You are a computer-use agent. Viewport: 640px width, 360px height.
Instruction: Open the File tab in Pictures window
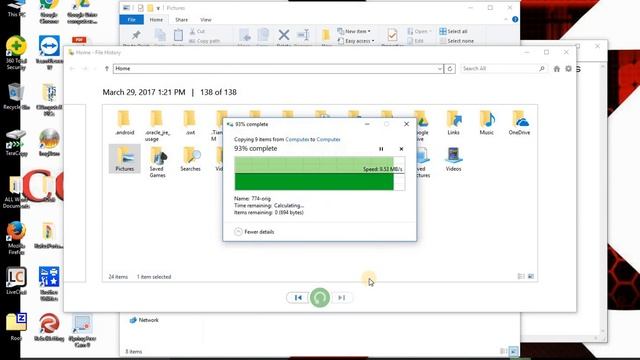point(131,20)
